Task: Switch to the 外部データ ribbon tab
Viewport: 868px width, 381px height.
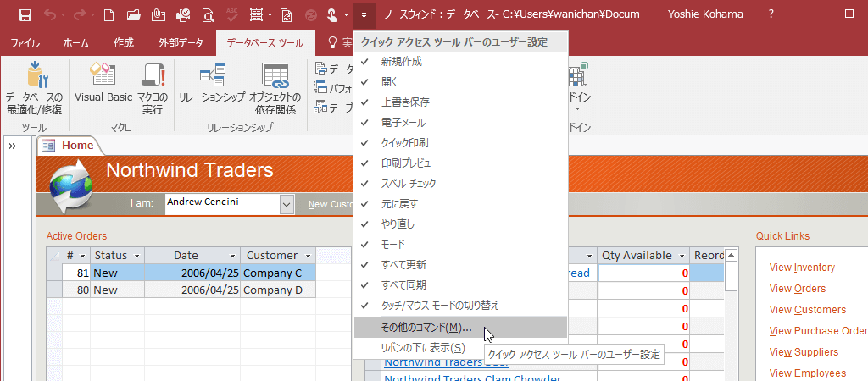Action: [x=180, y=42]
